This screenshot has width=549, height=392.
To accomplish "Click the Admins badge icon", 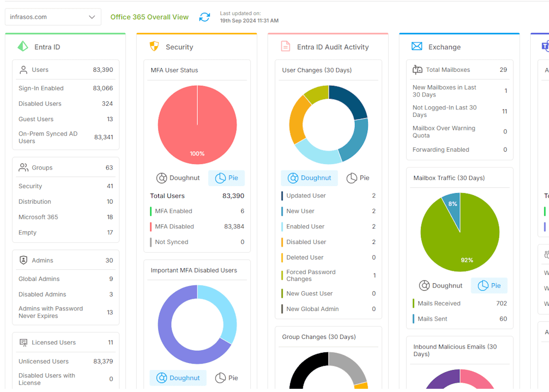I will coord(23,260).
